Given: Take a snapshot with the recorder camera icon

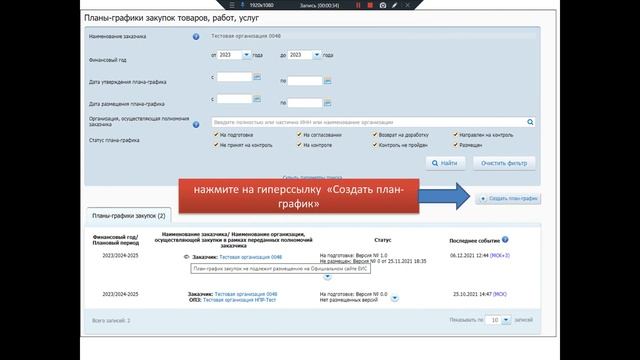Looking at the screenshot, I should click(x=383, y=5).
